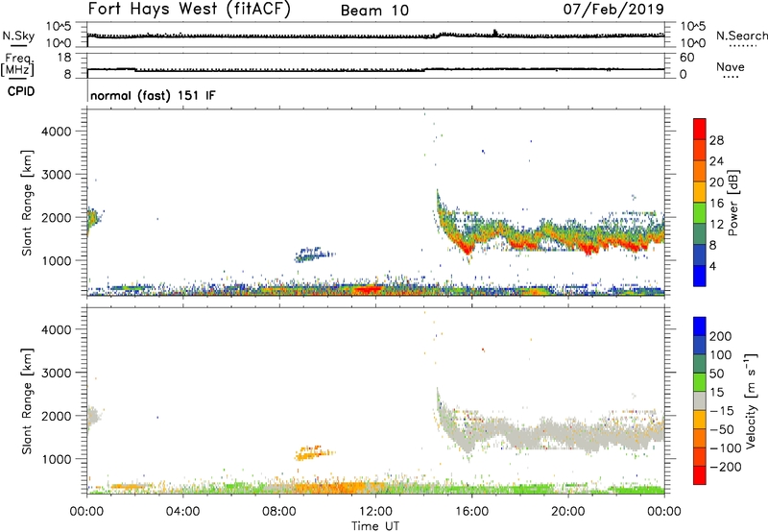Click the "28" value on the power colorbar
Image resolution: width=768 pixels, height=532 pixels.
[x=716, y=140]
